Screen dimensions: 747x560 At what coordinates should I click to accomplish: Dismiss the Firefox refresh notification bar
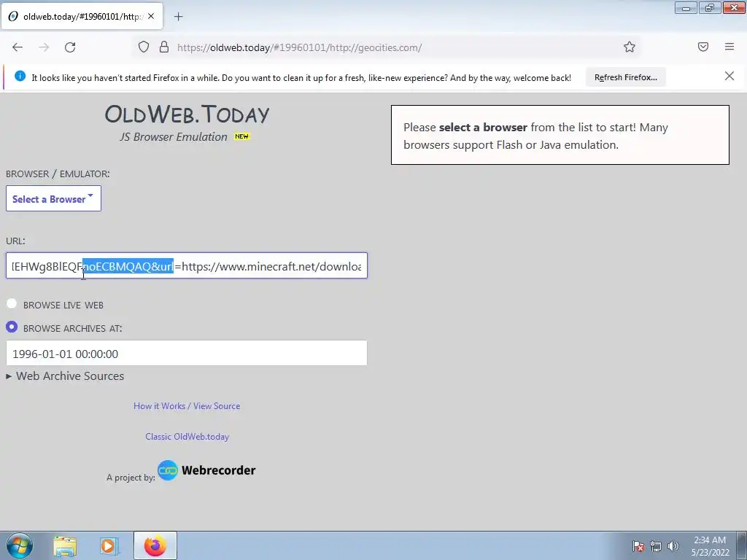(x=729, y=76)
